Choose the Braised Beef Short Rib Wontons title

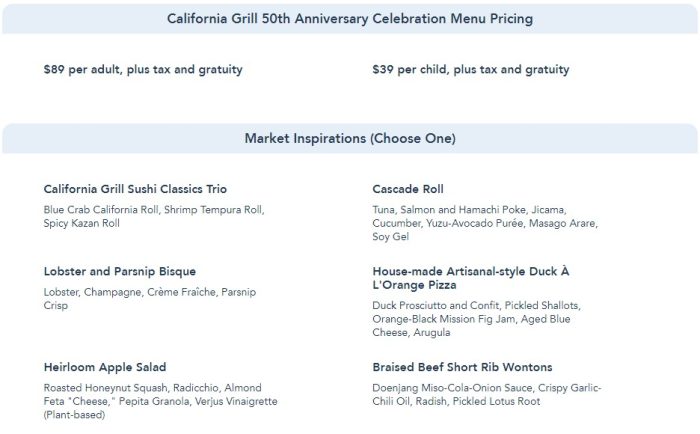tap(462, 367)
